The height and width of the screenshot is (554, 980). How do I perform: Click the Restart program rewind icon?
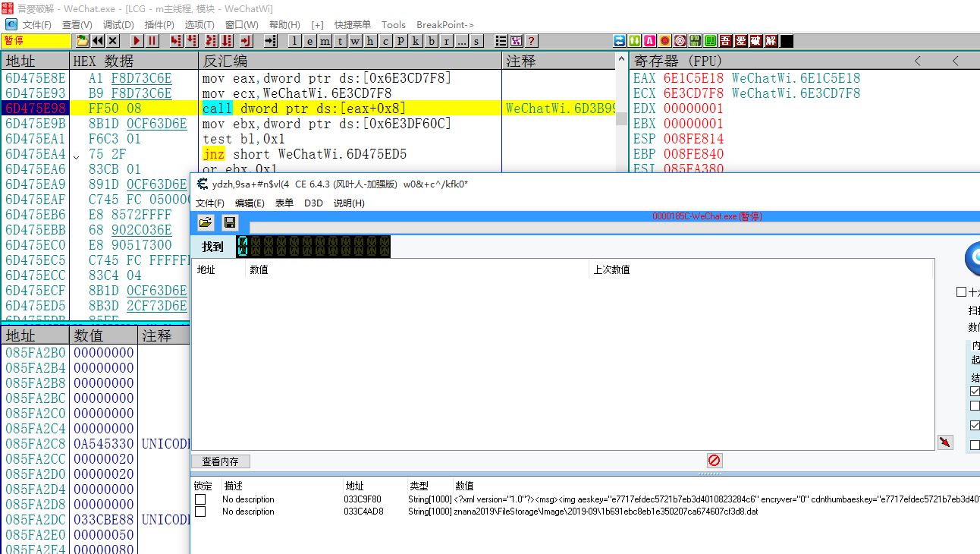tap(98, 41)
